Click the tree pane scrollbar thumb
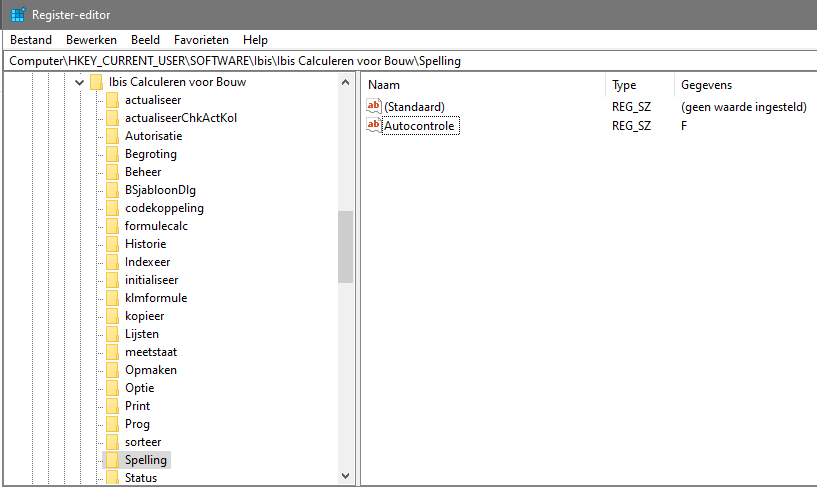The height and width of the screenshot is (487, 817). click(x=345, y=247)
